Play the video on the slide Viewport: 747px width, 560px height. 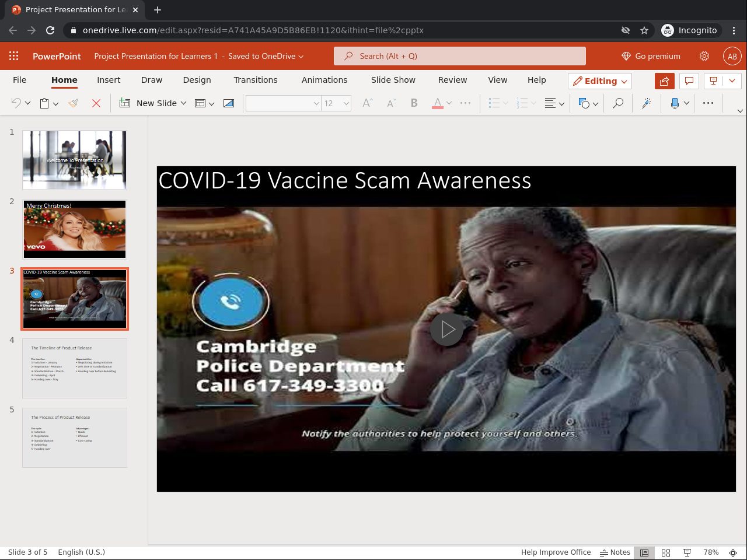(447, 329)
